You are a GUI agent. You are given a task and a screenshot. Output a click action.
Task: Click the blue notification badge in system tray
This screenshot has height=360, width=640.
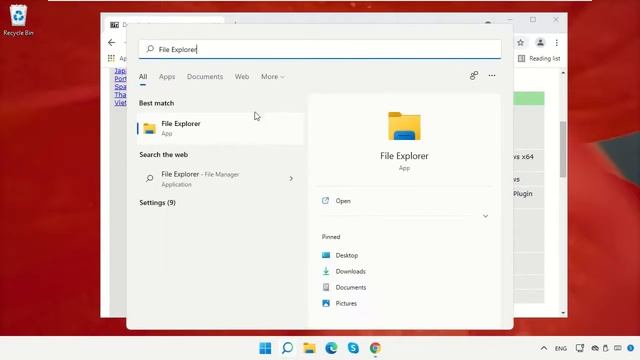coord(631,348)
